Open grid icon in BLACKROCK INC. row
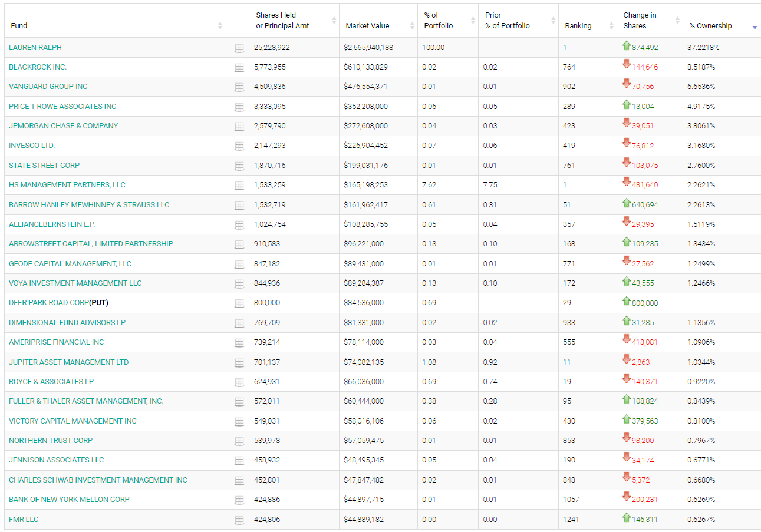The height and width of the screenshot is (532, 761). click(239, 68)
